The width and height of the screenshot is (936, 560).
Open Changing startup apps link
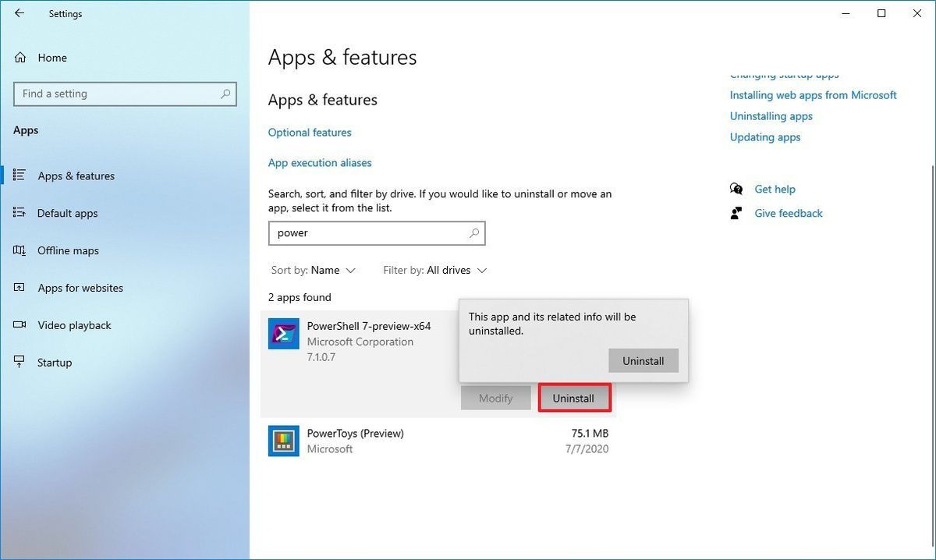tap(785, 75)
